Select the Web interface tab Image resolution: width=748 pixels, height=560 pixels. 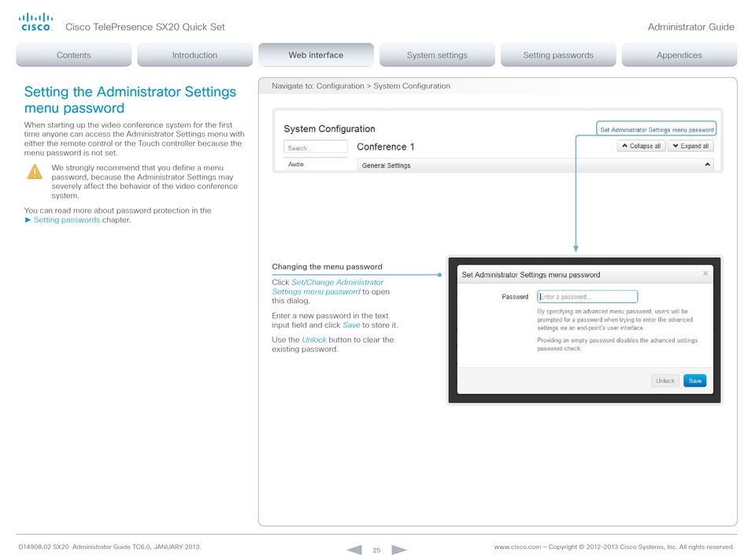pos(316,55)
